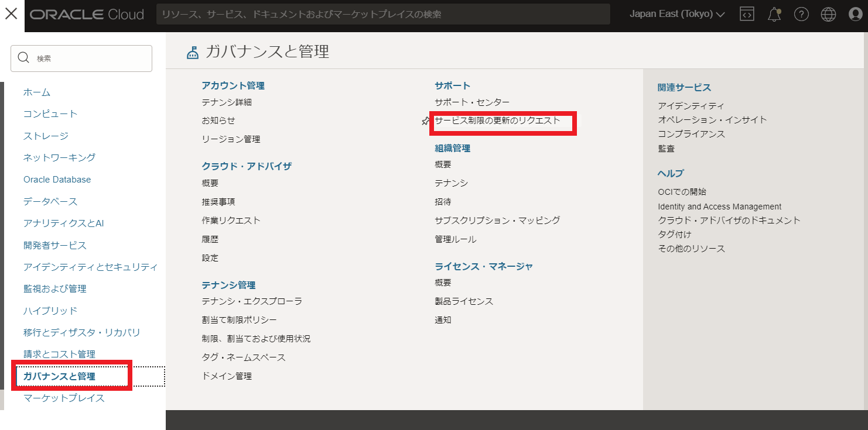The width and height of the screenshot is (868, 430).
Task: Open テナンシ・エクスプローラ link
Action: coord(252,301)
